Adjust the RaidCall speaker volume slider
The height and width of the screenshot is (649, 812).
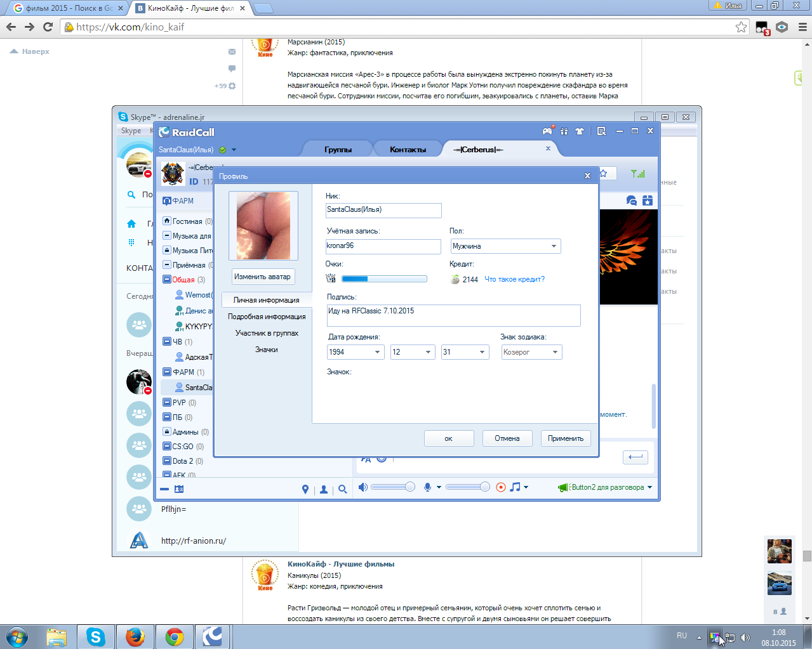(x=392, y=487)
